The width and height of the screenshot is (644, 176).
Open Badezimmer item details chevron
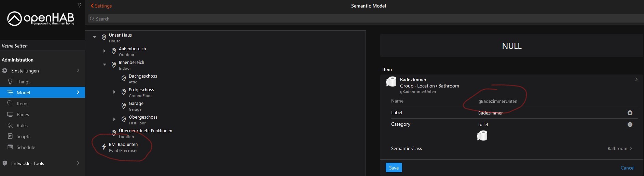(x=636, y=79)
